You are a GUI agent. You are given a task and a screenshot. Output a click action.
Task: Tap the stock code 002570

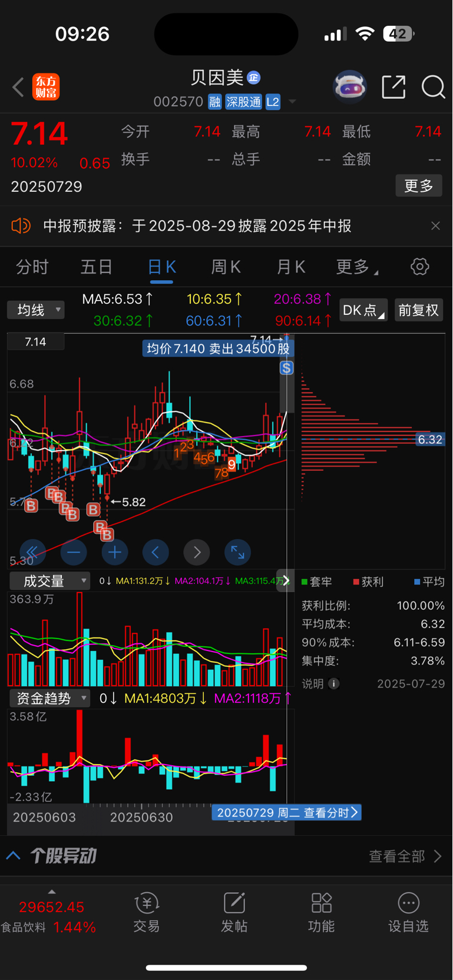178,102
